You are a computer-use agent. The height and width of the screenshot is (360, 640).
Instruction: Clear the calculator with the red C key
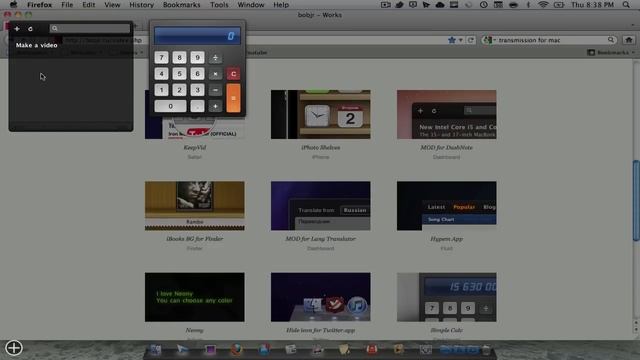coord(233,74)
